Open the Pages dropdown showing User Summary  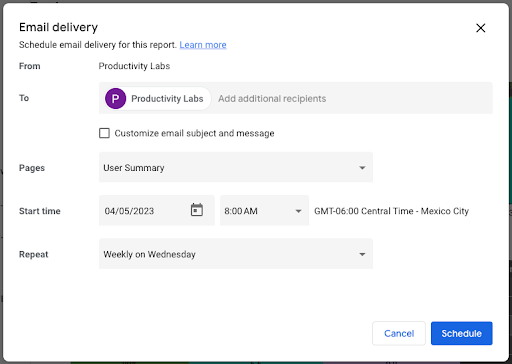[236, 167]
